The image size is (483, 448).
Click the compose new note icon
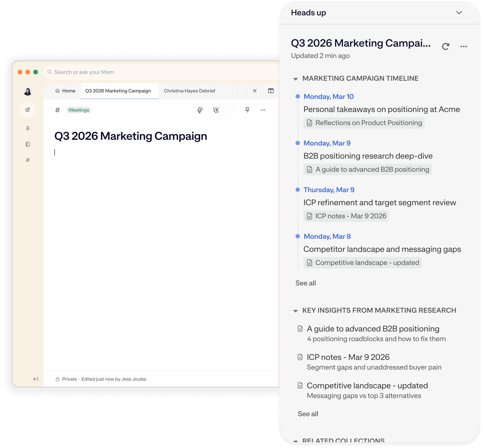28,110
